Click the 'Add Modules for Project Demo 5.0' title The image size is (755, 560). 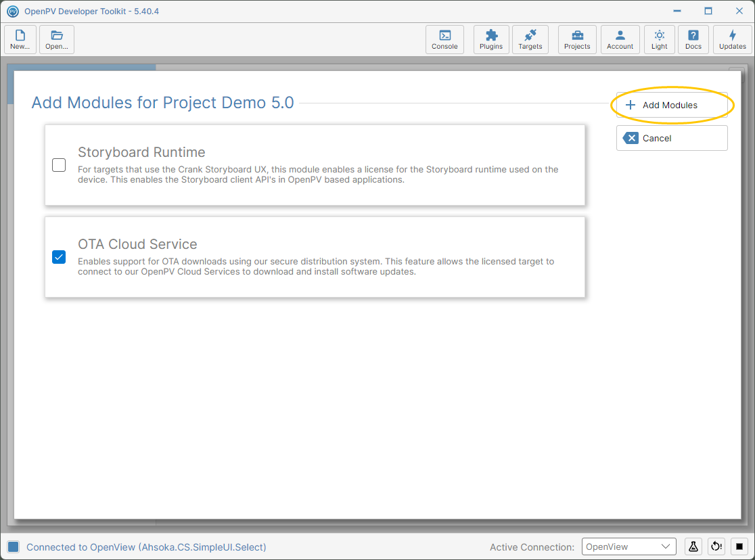163,103
